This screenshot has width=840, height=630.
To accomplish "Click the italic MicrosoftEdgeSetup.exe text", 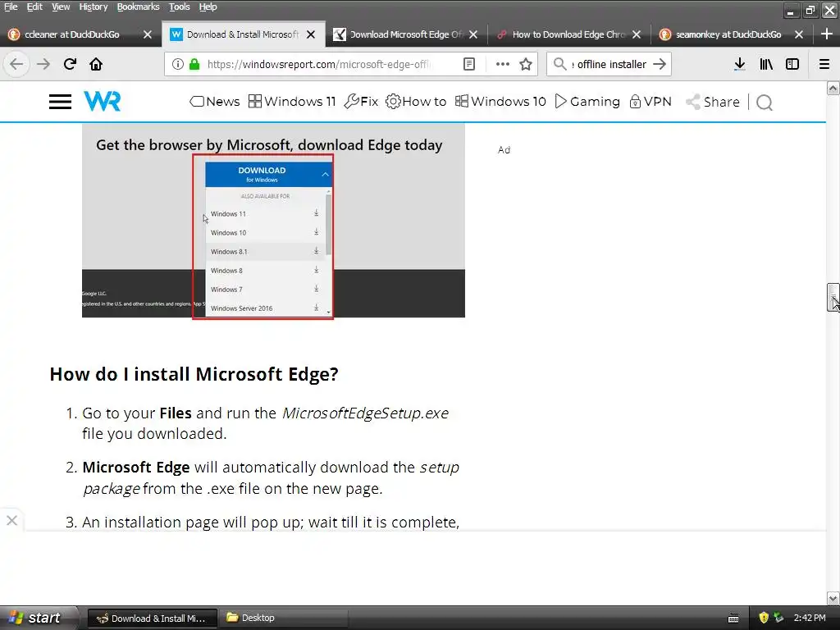I will pyautogui.click(x=365, y=413).
